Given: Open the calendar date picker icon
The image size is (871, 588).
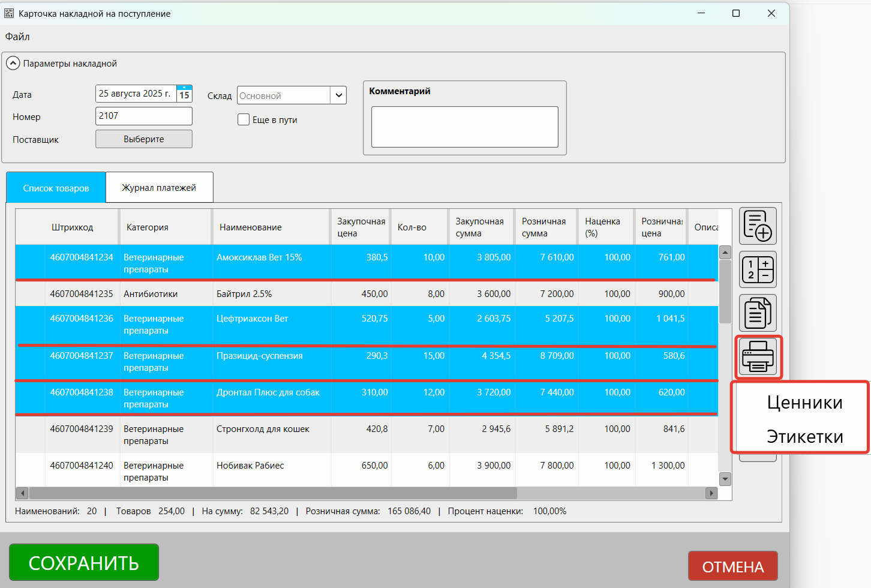Looking at the screenshot, I should point(184,94).
